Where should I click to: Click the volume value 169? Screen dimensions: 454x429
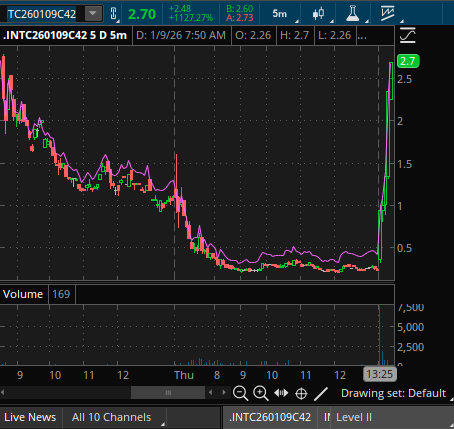61,294
